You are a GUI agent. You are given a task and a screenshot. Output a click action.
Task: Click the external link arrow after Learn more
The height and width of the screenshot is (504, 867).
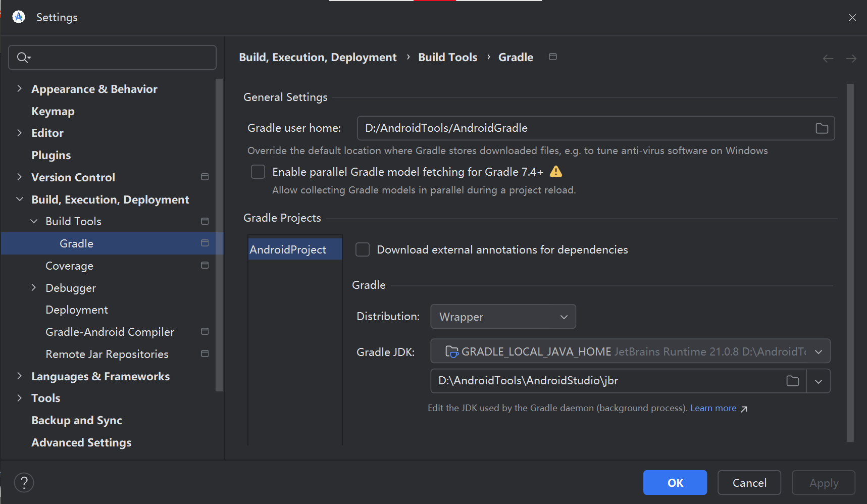pyautogui.click(x=744, y=409)
